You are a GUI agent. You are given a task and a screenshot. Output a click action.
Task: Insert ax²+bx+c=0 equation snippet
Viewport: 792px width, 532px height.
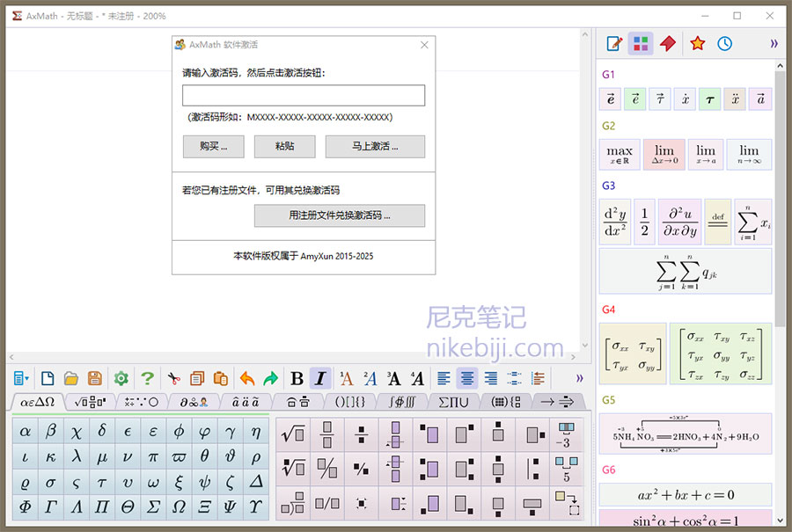[x=686, y=495]
